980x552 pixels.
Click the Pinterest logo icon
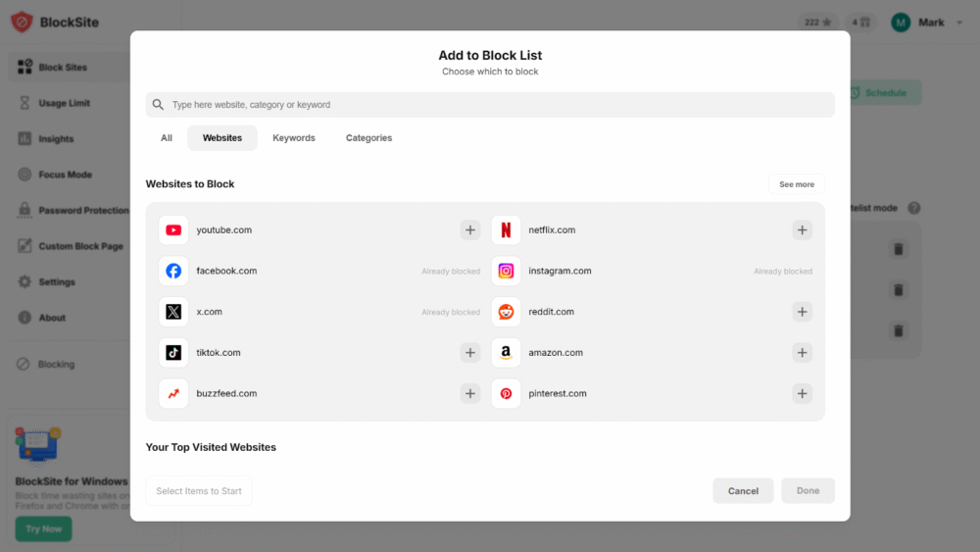pos(506,393)
